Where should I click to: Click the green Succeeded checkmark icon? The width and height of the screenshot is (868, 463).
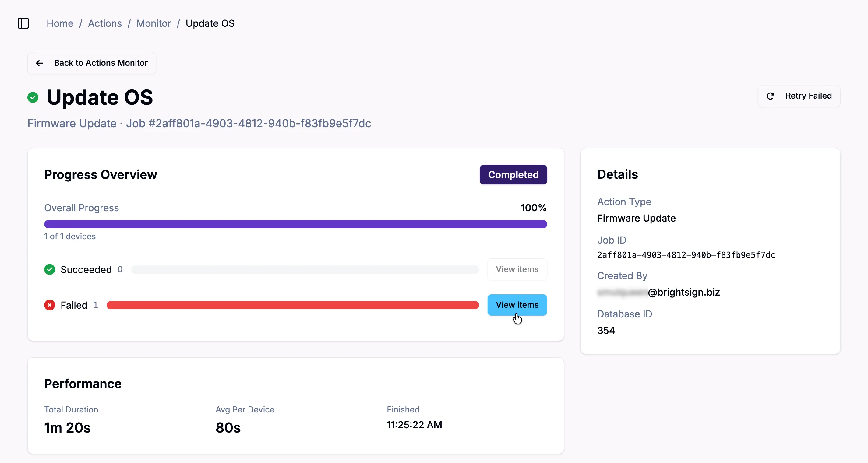(x=50, y=269)
